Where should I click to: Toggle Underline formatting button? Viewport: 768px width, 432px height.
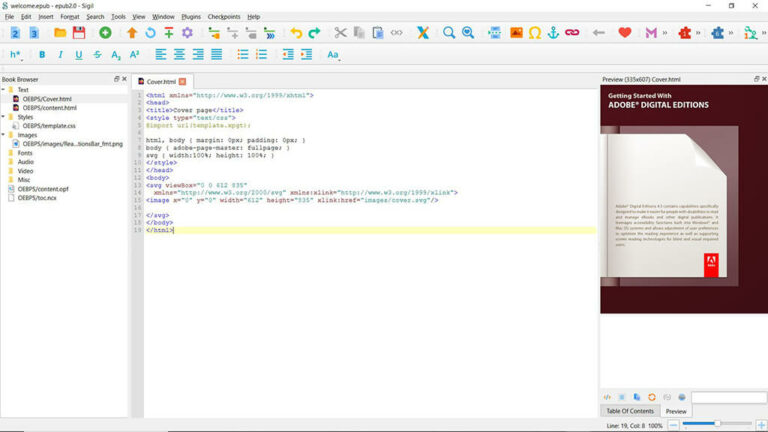[x=79, y=55]
